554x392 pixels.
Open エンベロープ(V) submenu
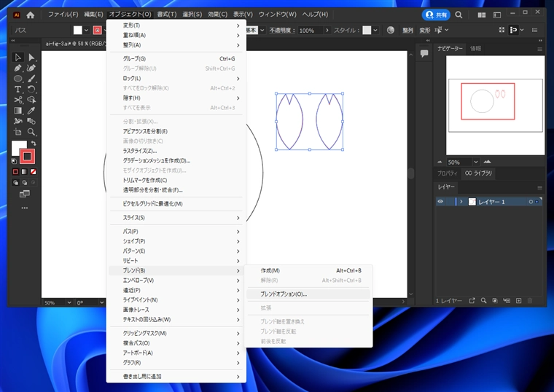click(176, 281)
